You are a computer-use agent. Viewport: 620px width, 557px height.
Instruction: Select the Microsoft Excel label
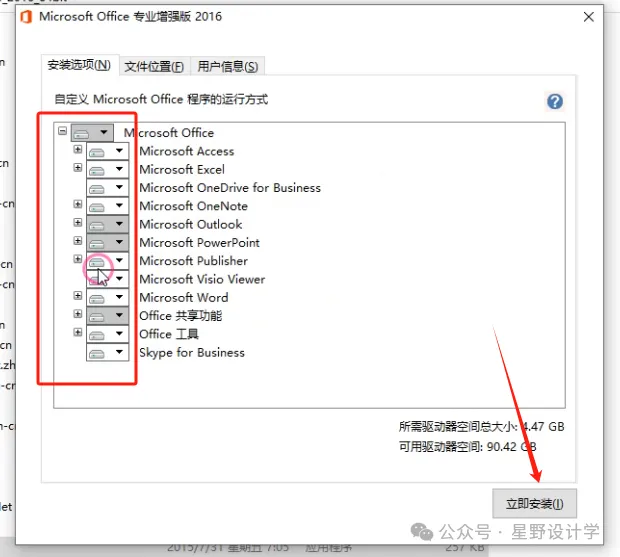[182, 169]
